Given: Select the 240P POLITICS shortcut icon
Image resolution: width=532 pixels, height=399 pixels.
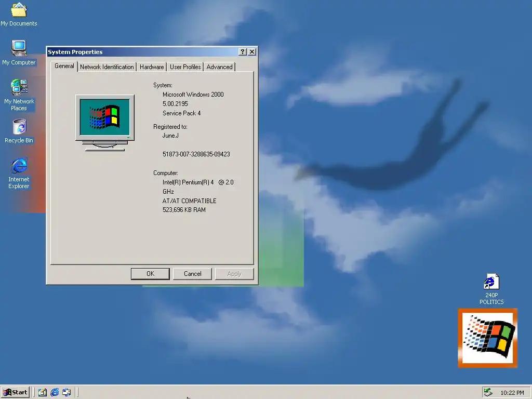Looking at the screenshot, I should (491, 289).
